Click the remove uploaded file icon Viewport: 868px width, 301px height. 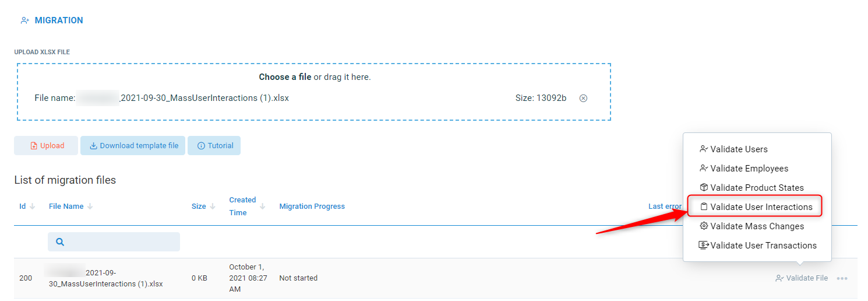click(x=583, y=98)
